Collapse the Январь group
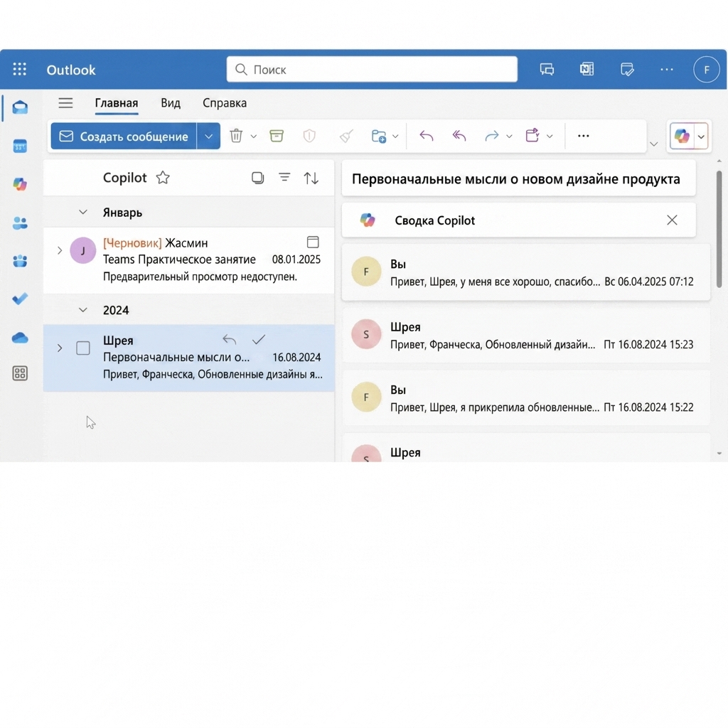The height and width of the screenshot is (728, 728). pyautogui.click(x=83, y=212)
